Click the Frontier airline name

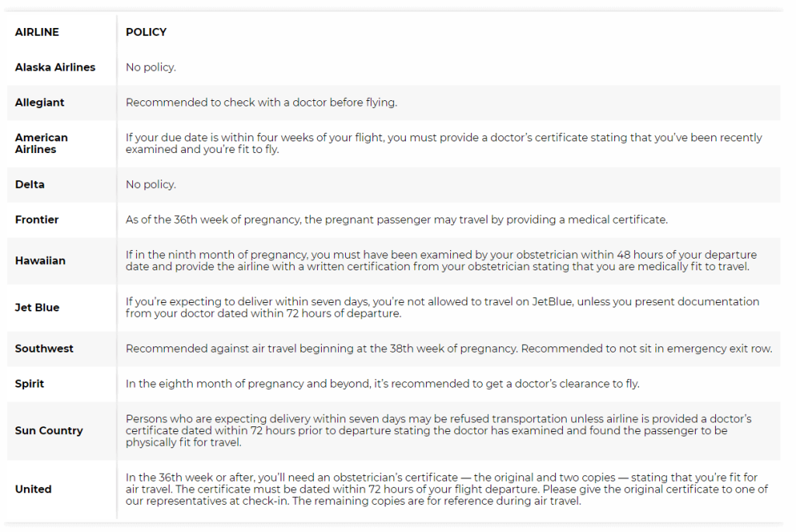click(x=37, y=220)
